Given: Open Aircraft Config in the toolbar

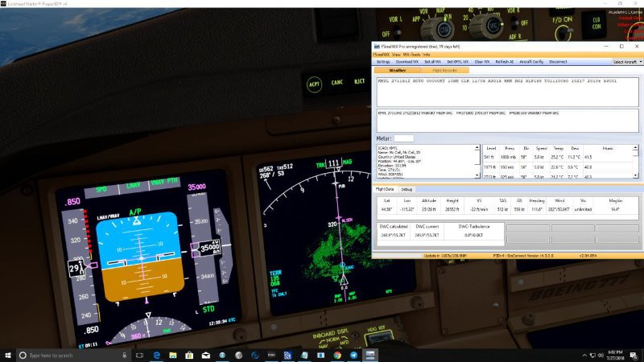Looking at the screenshot, I should tap(531, 62).
